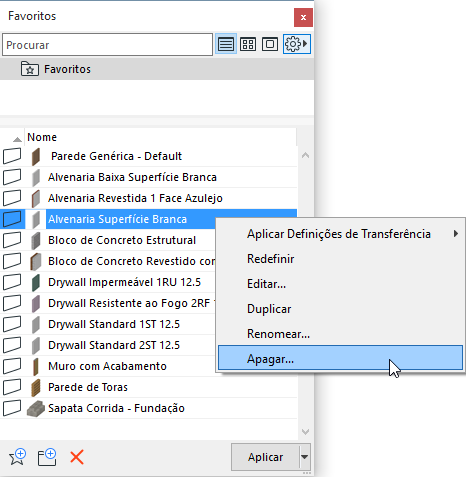Click the red X delete icon

pyautogui.click(x=77, y=457)
